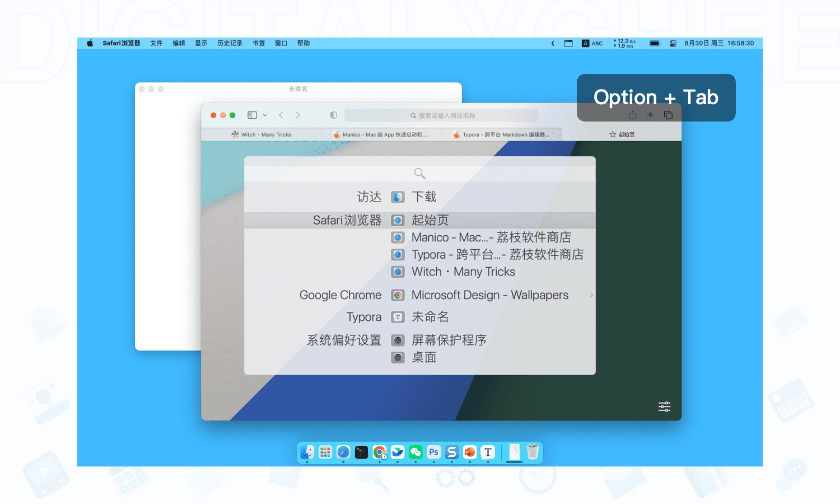The height and width of the screenshot is (504, 840).
Task: Open start page customization sliders icon
Action: pyautogui.click(x=664, y=407)
